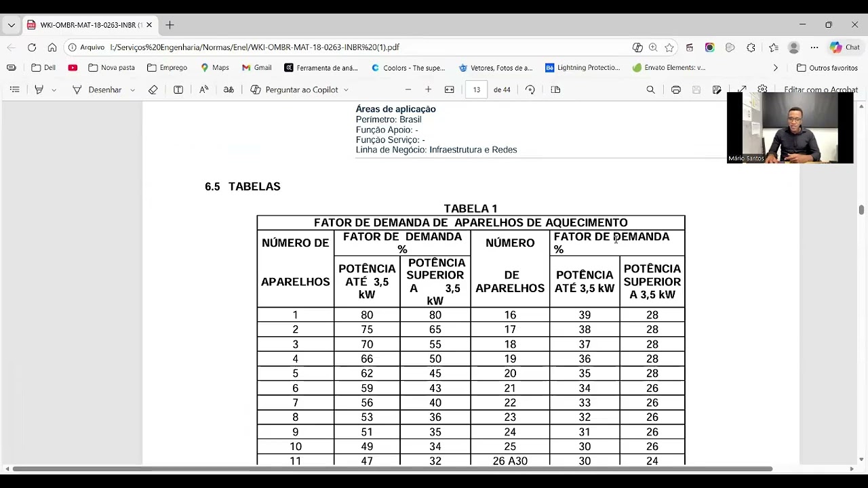Select the highlight marker tool
This screenshot has height=488, width=868.
tap(39, 89)
